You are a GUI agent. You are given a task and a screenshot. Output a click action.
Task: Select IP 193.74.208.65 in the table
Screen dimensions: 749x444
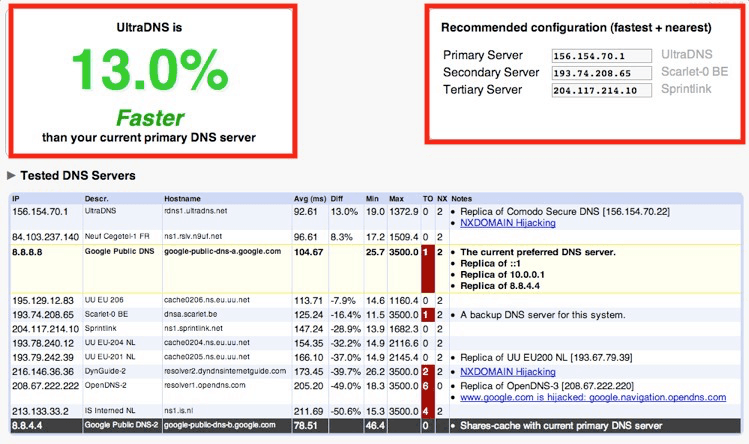(x=43, y=314)
